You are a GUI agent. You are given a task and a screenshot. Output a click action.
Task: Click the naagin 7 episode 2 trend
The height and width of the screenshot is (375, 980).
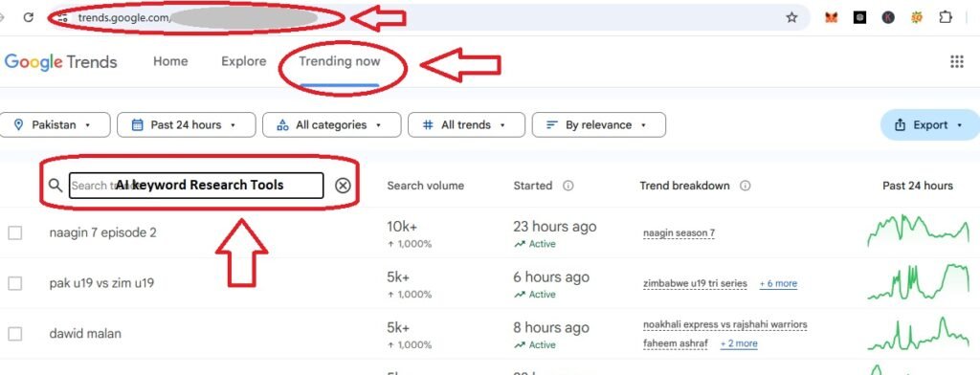pyautogui.click(x=103, y=232)
